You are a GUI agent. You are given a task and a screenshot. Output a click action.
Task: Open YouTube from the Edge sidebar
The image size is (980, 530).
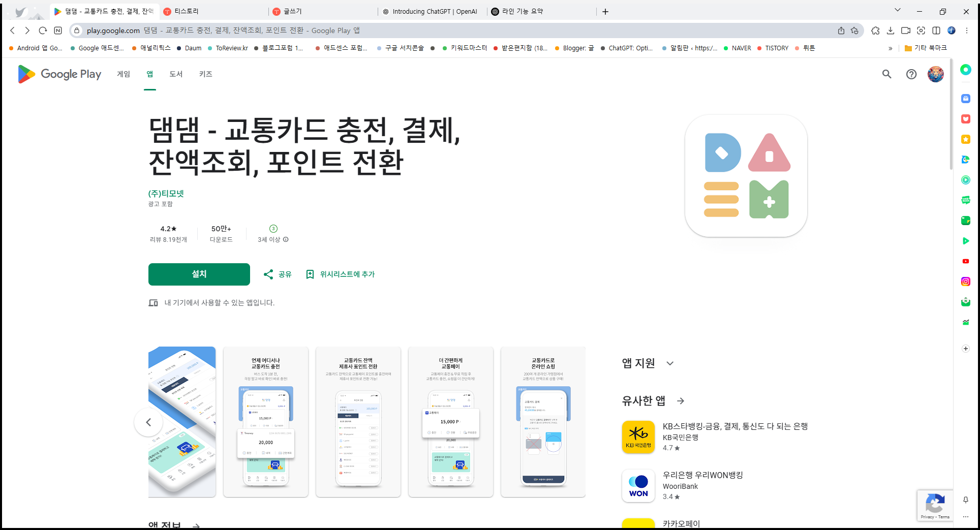(x=965, y=261)
